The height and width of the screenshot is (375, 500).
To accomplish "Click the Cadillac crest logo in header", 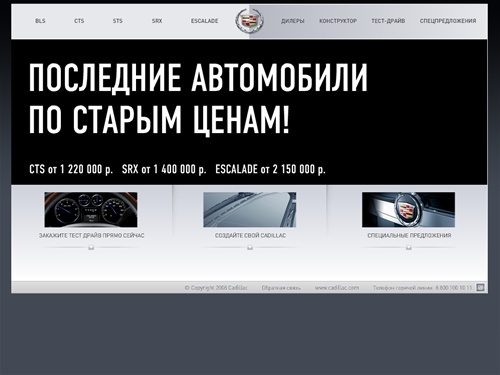I will [x=249, y=21].
